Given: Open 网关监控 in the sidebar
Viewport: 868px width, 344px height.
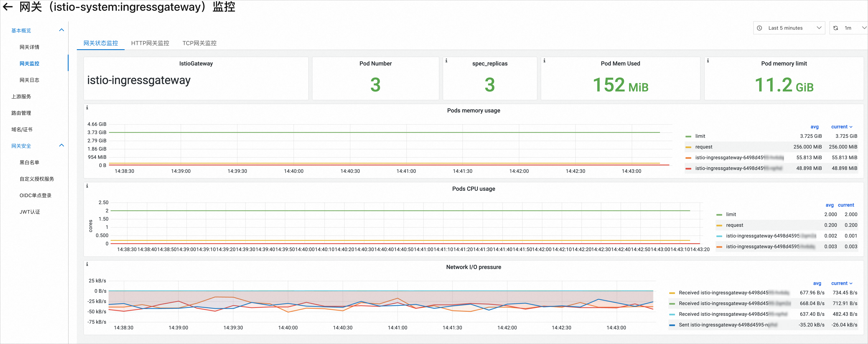Looking at the screenshot, I should coord(29,63).
